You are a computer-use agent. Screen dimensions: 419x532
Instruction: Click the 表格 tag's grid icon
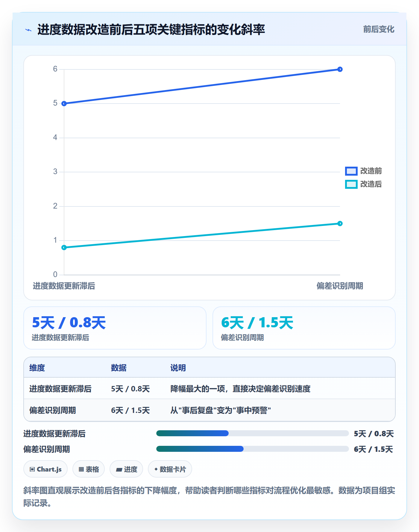click(81, 469)
